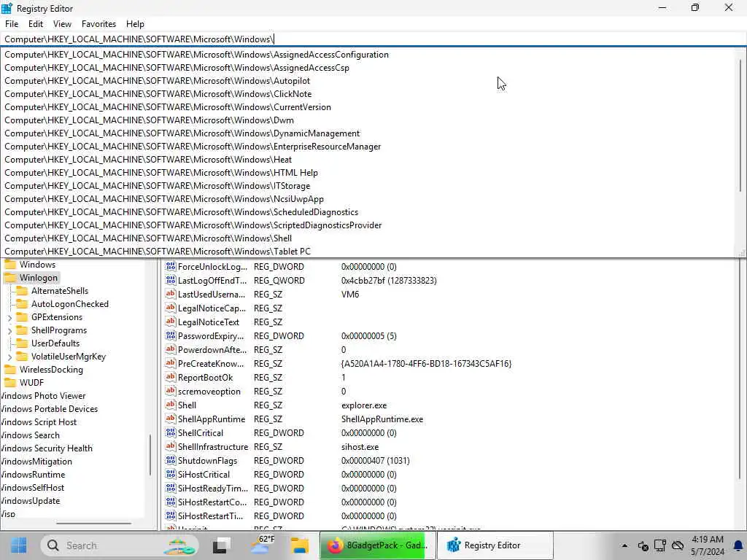
Task: Click LastLogOffEndTime QWORD value icon
Action: [x=170, y=281]
